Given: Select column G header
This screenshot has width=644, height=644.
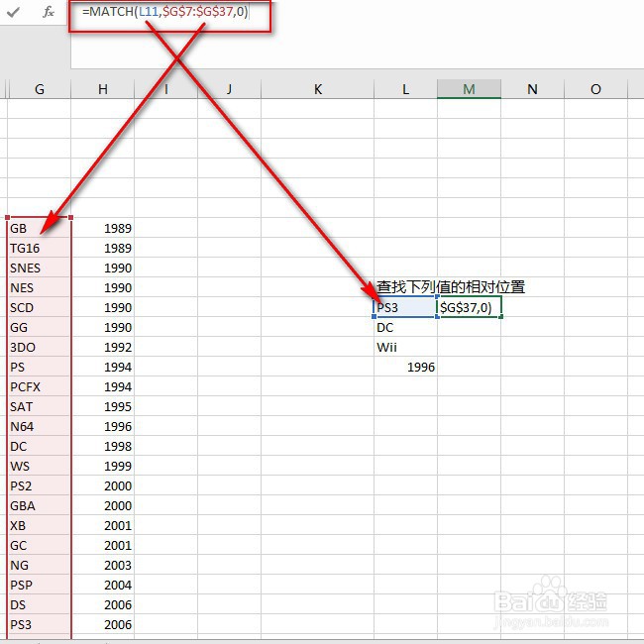Looking at the screenshot, I should click(x=40, y=89).
